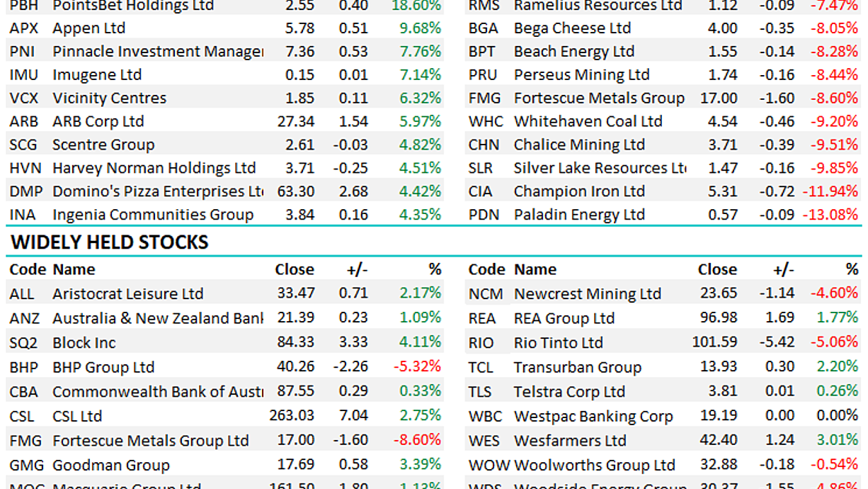
Task: Click Pinnacle Investment's 7.36 close price
Action: tap(300, 52)
